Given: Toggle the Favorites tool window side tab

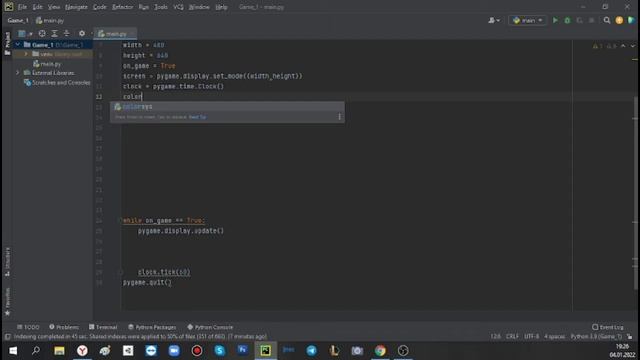Looking at the screenshot, I should (x=7, y=302).
